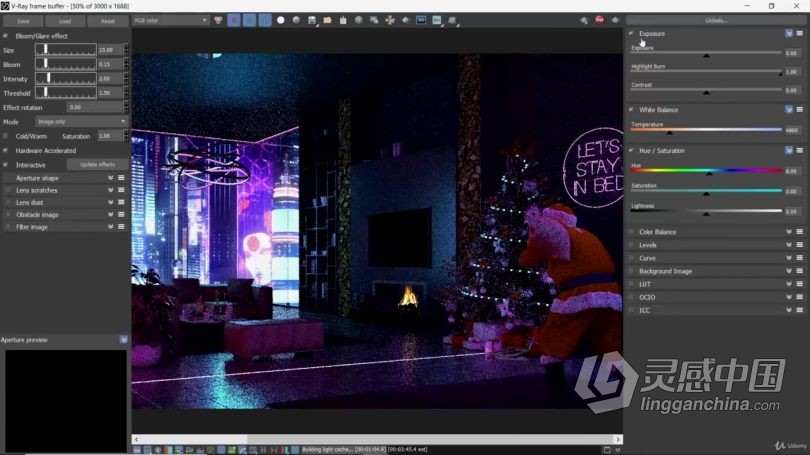This screenshot has width=810, height=455.
Task: Click the region render icon
Action: click(x=406, y=20)
